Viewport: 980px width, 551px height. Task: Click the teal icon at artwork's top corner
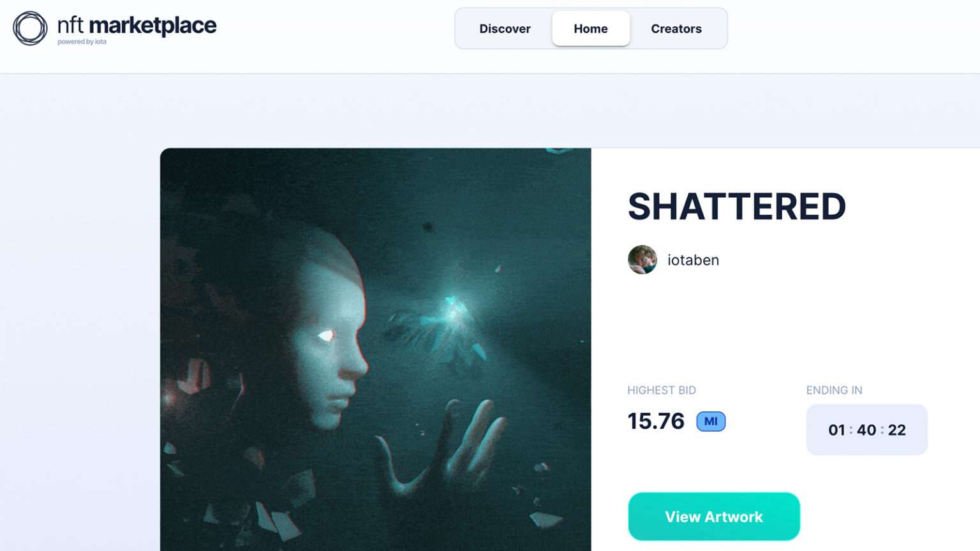560,151
